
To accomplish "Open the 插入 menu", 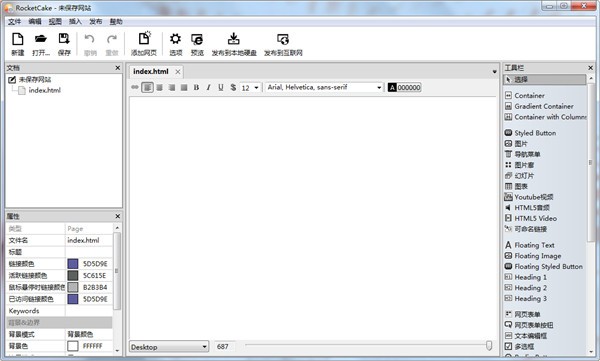I will tap(75, 21).
